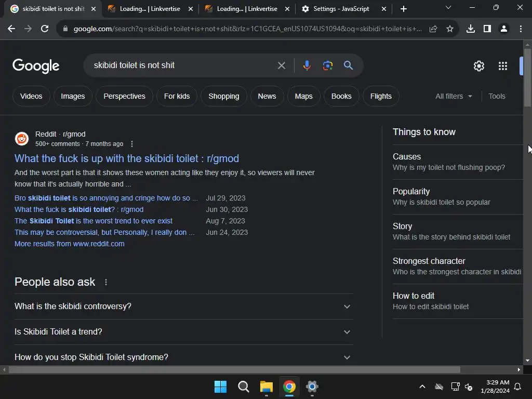Click the Google logo
The width and height of the screenshot is (532, 399).
tap(36, 66)
